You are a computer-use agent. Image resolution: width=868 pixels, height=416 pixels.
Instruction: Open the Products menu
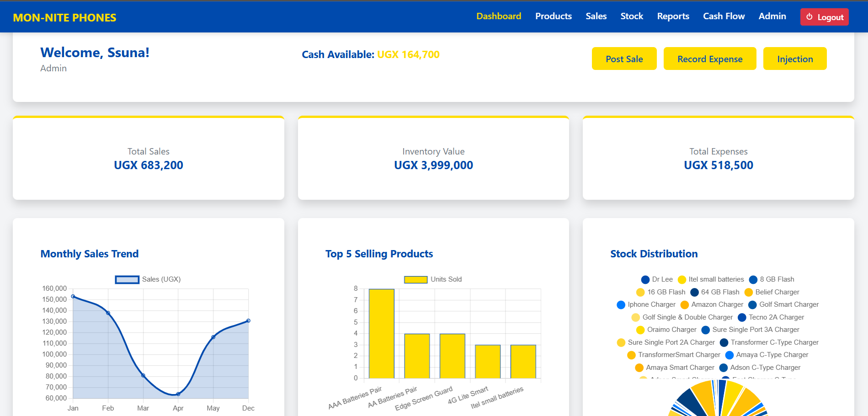pos(553,16)
